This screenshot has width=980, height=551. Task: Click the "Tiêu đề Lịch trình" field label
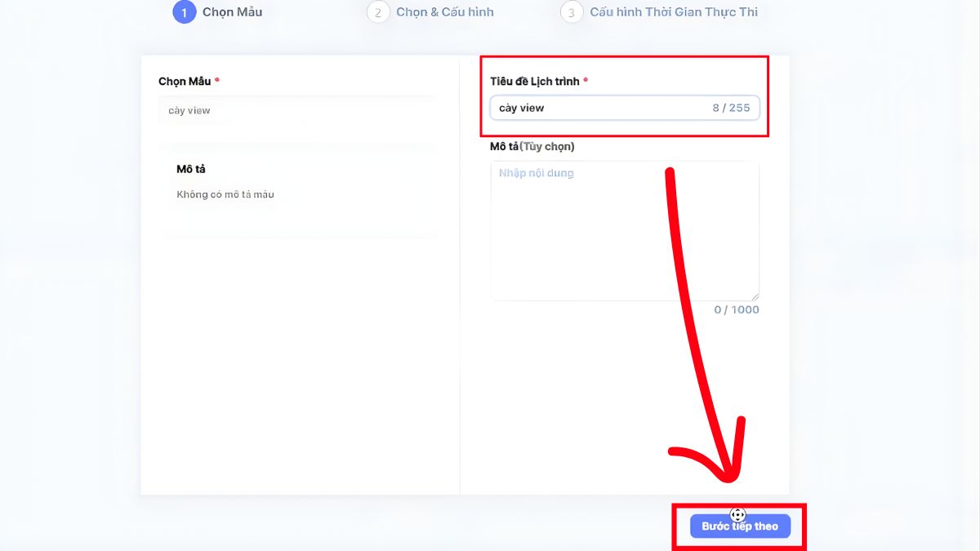535,81
